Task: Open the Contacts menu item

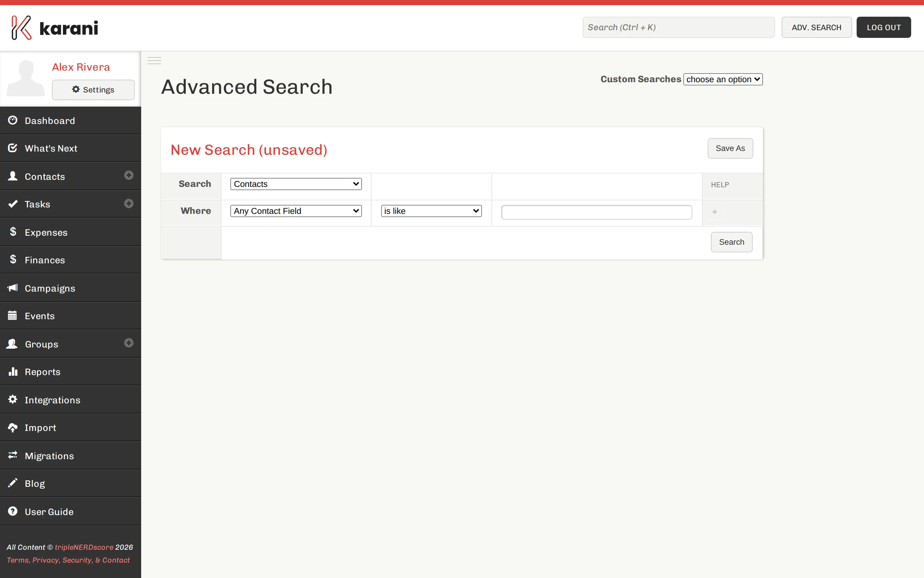Action: click(x=71, y=176)
